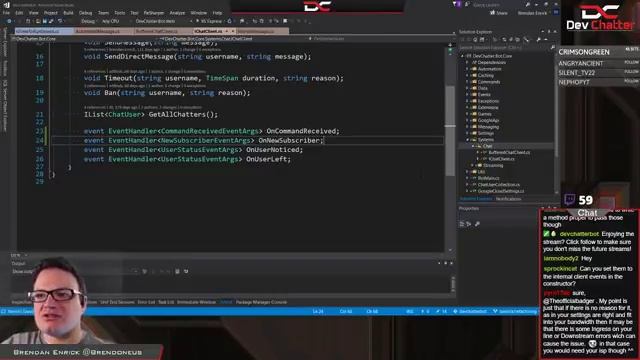
Task: Select the Messaging folder
Action: (x=488, y=127)
